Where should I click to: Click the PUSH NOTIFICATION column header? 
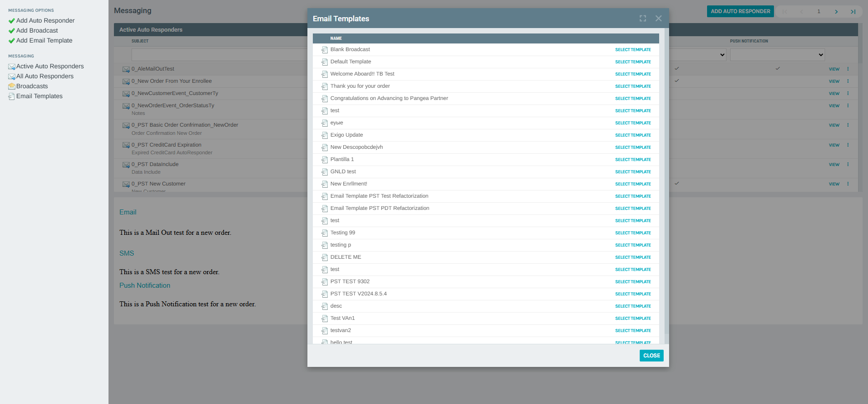point(749,41)
